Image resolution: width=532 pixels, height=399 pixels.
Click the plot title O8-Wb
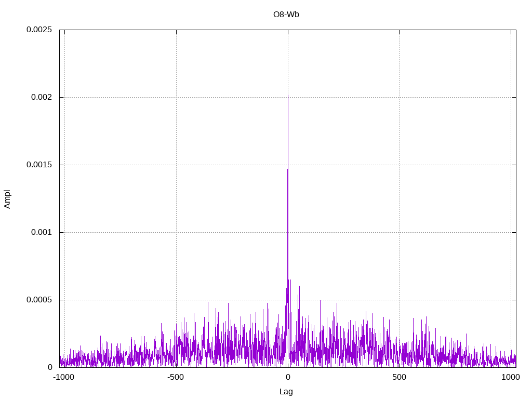(x=286, y=15)
